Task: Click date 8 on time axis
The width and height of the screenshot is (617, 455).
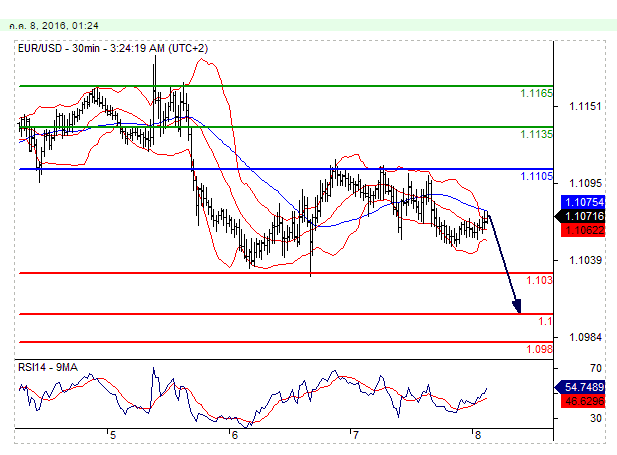Action: click(477, 435)
